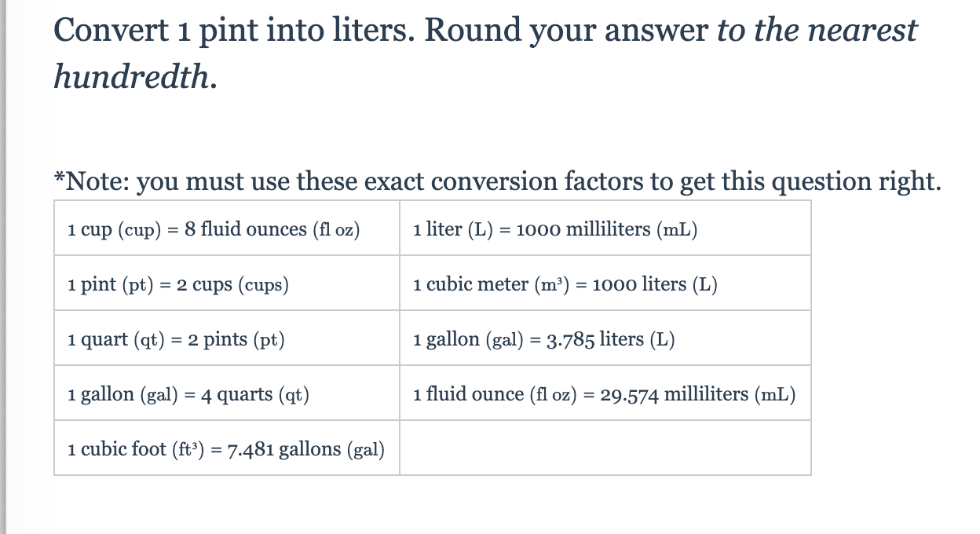Click the italic word "hundredth" in the question
Image resolution: width=980 pixels, height=534 pixels.
pyautogui.click(x=131, y=76)
